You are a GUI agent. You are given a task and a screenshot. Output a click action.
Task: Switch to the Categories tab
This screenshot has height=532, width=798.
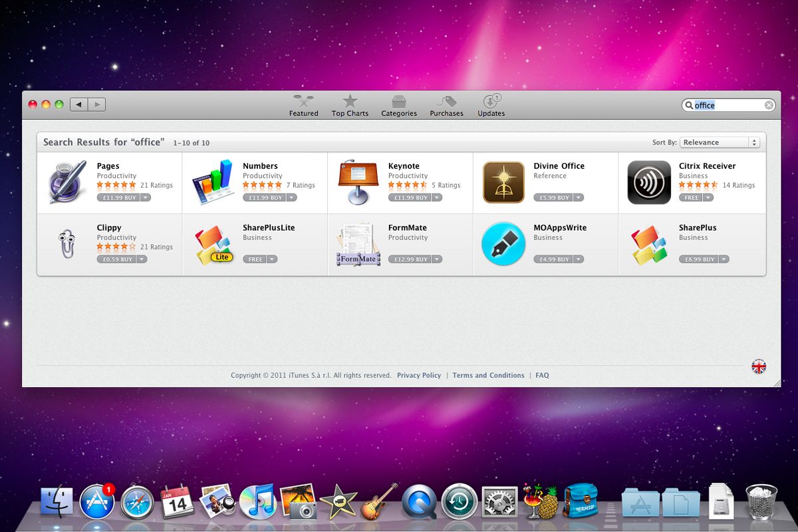tap(399, 105)
